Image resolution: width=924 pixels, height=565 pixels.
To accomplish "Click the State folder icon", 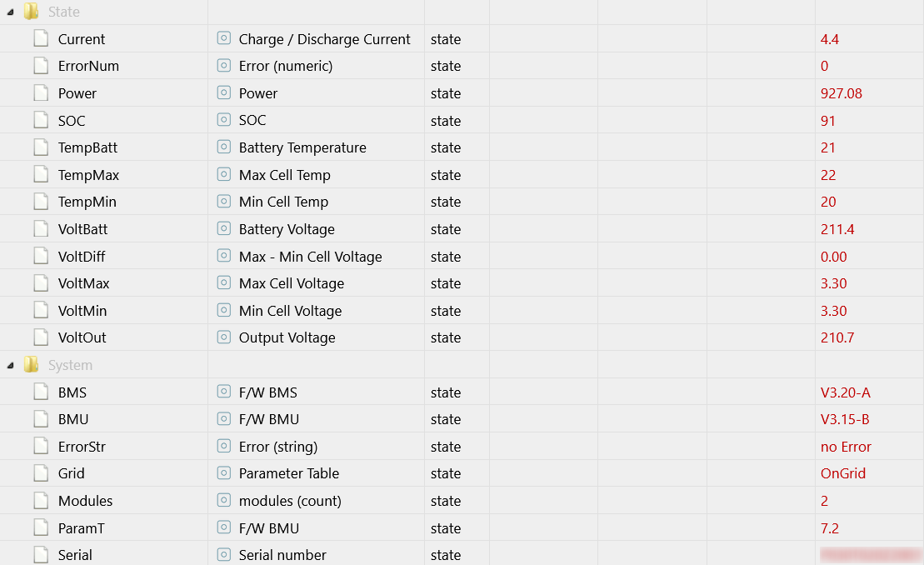I will (x=31, y=11).
